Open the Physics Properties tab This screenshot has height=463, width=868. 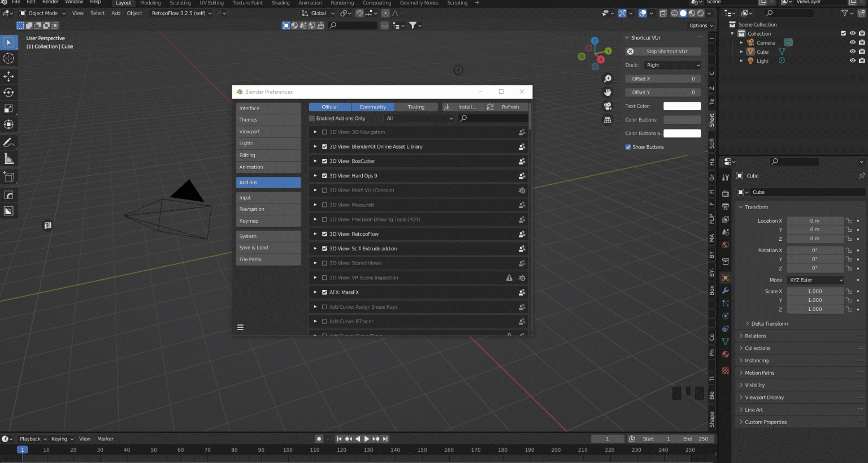tap(725, 315)
